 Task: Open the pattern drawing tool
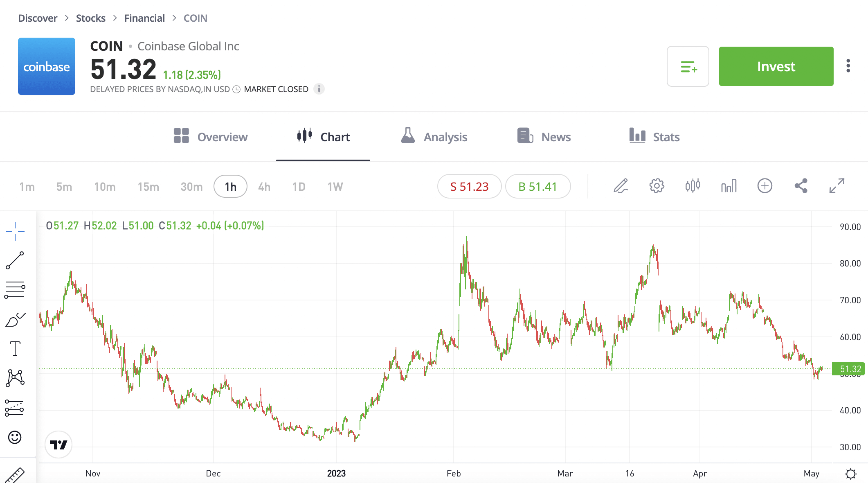coord(15,378)
